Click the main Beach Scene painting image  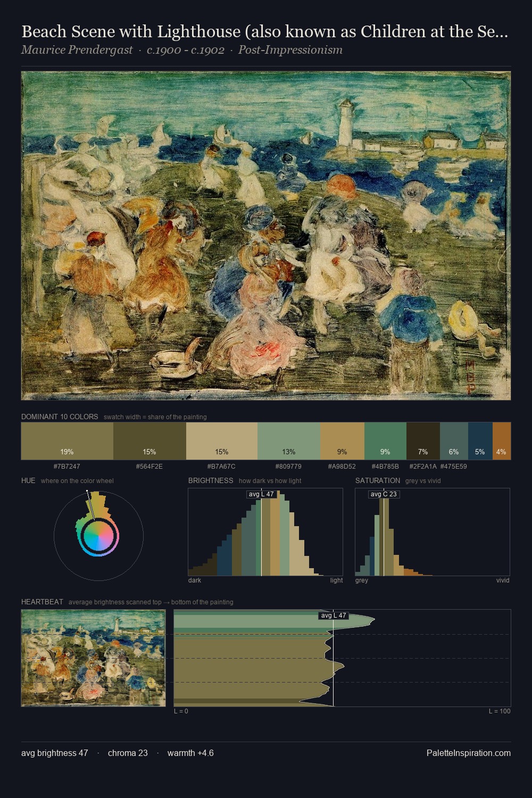tap(266, 236)
